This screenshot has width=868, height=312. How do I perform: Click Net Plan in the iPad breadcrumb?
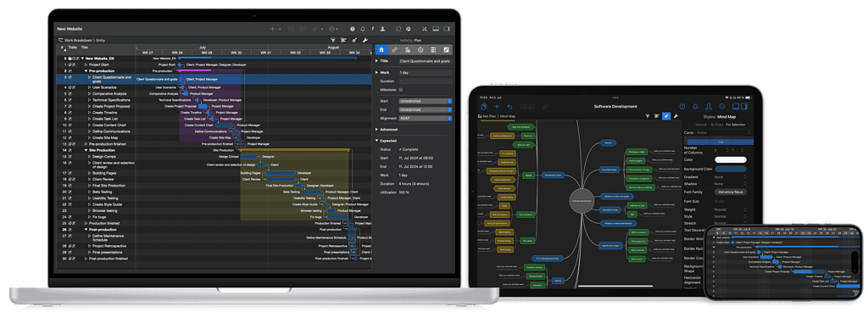pos(490,117)
